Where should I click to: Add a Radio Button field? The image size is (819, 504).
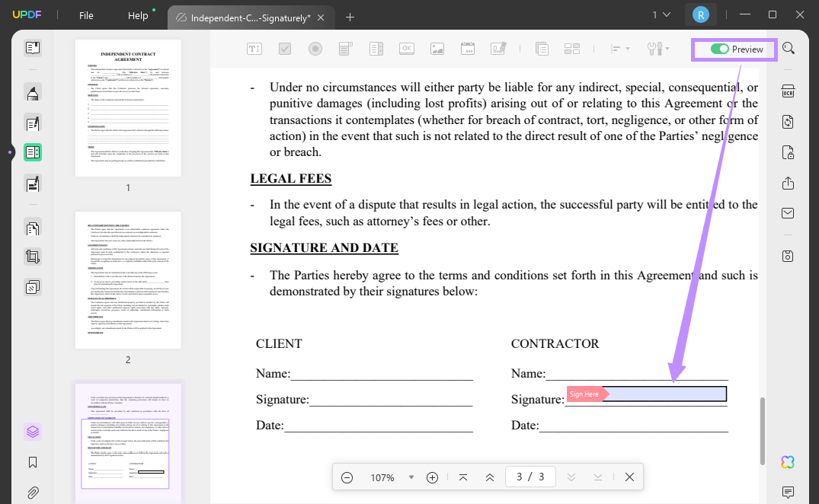tap(315, 48)
